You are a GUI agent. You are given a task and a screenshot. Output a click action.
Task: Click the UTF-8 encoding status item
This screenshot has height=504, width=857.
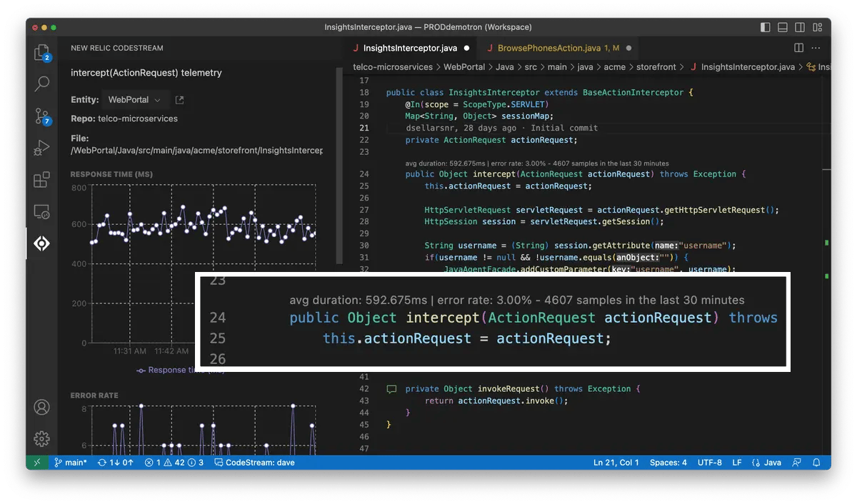709,463
